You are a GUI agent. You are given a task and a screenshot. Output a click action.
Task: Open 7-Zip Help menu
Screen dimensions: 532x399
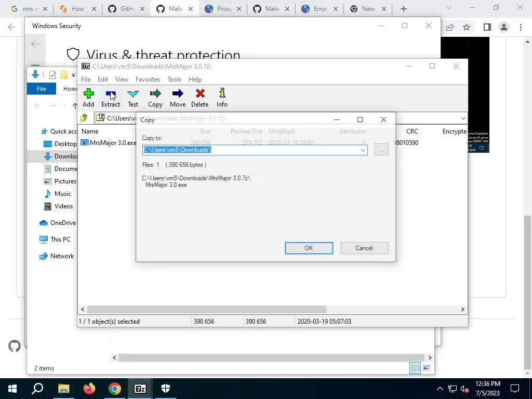(x=195, y=79)
